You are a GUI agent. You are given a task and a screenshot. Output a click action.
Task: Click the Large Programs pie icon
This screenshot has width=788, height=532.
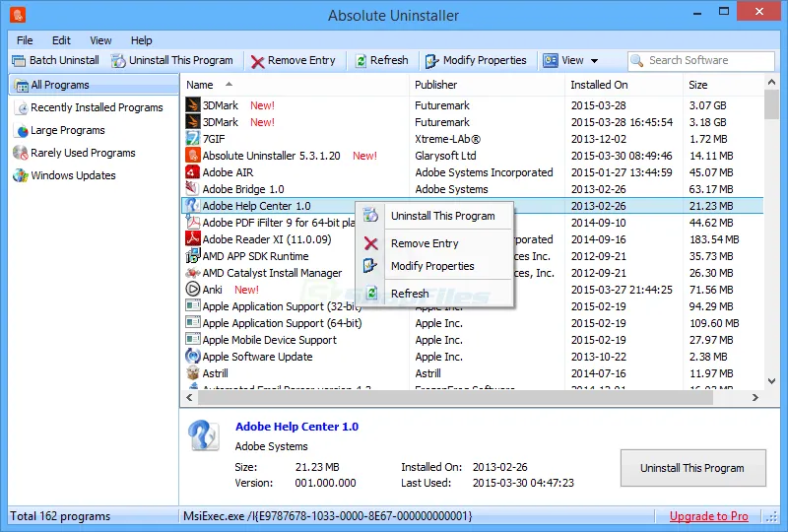[x=22, y=131]
